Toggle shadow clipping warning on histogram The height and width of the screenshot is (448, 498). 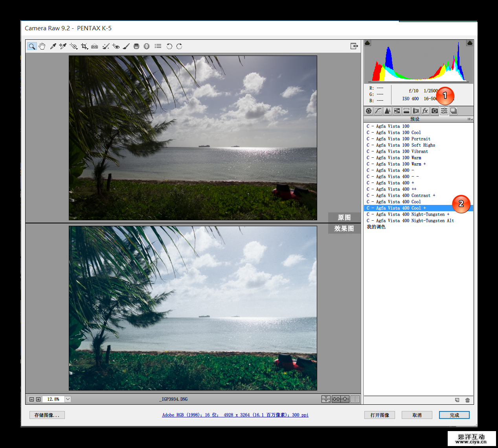(368, 43)
